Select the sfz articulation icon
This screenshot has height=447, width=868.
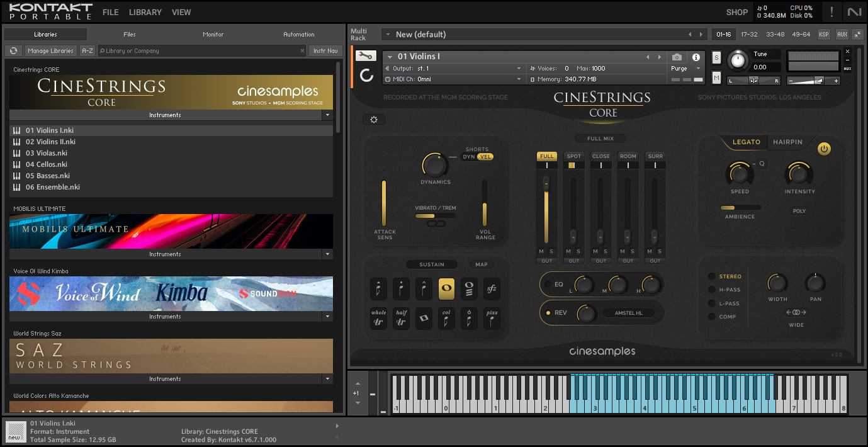click(492, 289)
